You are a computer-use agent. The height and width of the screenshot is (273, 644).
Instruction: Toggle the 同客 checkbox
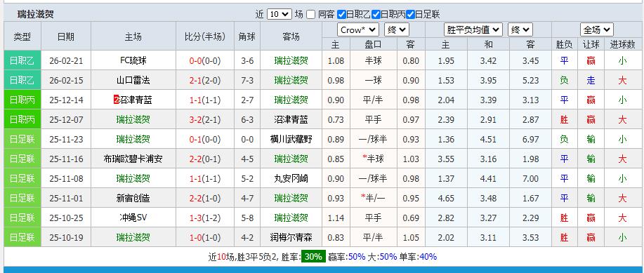[311, 14]
